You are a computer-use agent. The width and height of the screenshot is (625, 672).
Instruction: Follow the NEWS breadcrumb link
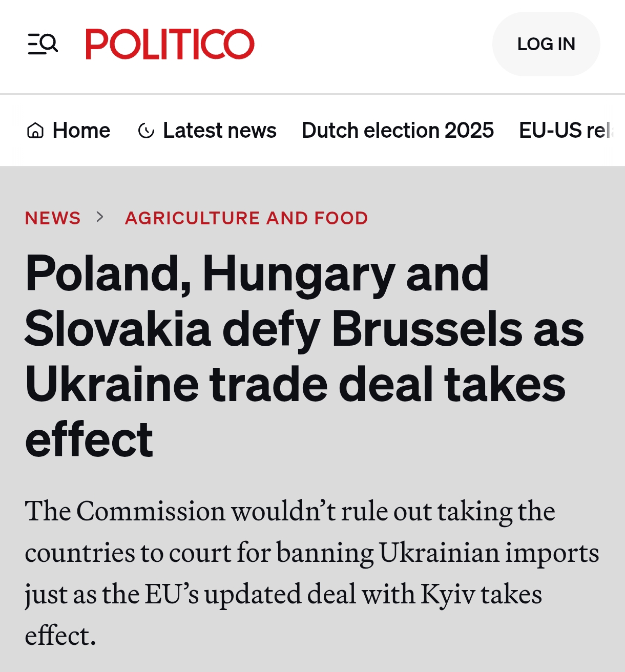pyautogui.click(x=53, y=218)
